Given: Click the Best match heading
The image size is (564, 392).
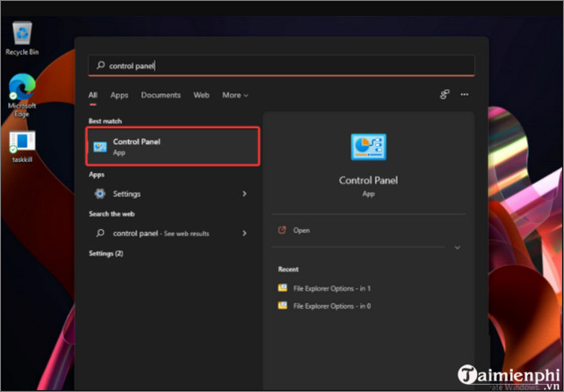Looking at the screenshot, I should pos(105,121).
